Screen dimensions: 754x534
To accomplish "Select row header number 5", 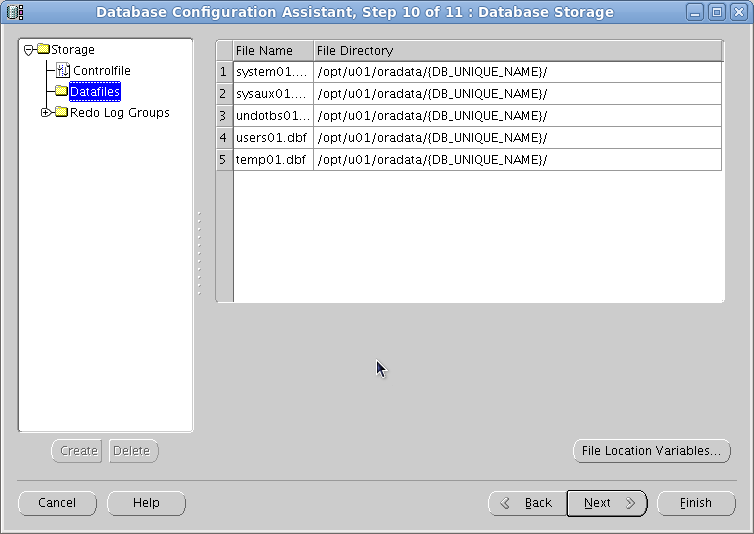I will coord(224,160).
